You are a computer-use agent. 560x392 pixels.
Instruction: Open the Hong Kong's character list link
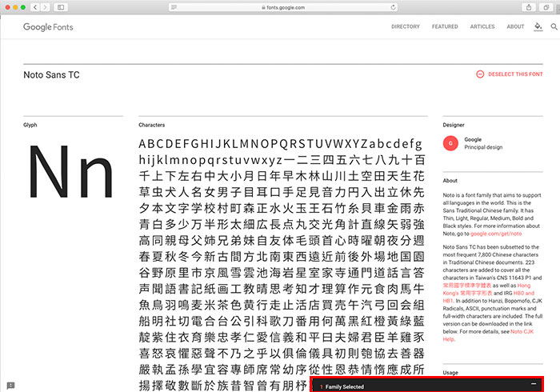pos(486,290)
